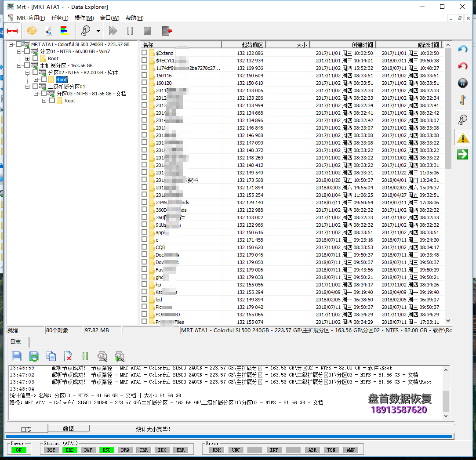Open the 任务(T) menu
Viewport: 476px width, 460px height.
tap(60, 18)
